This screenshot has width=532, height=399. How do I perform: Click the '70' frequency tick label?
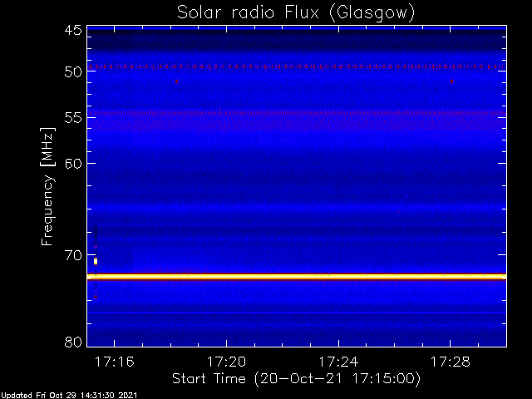click(x=73, y=255)
